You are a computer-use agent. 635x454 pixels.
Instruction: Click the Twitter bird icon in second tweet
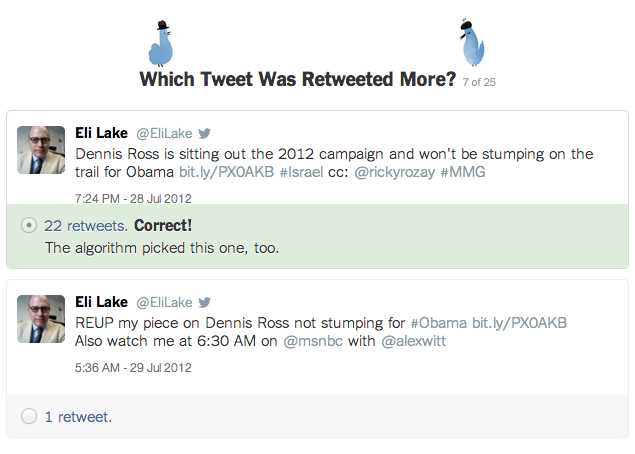pos(205,302)
